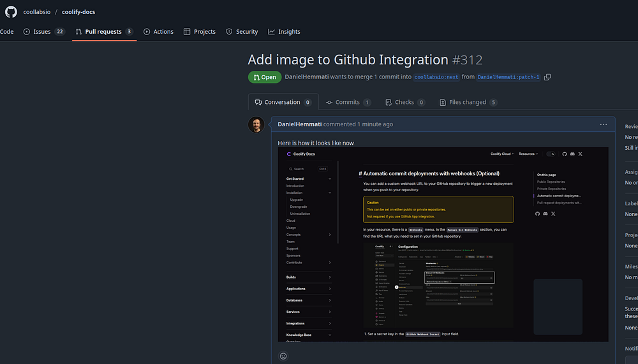
Task: Open the coollabsio organization link
Action: (x=36, y=12)
